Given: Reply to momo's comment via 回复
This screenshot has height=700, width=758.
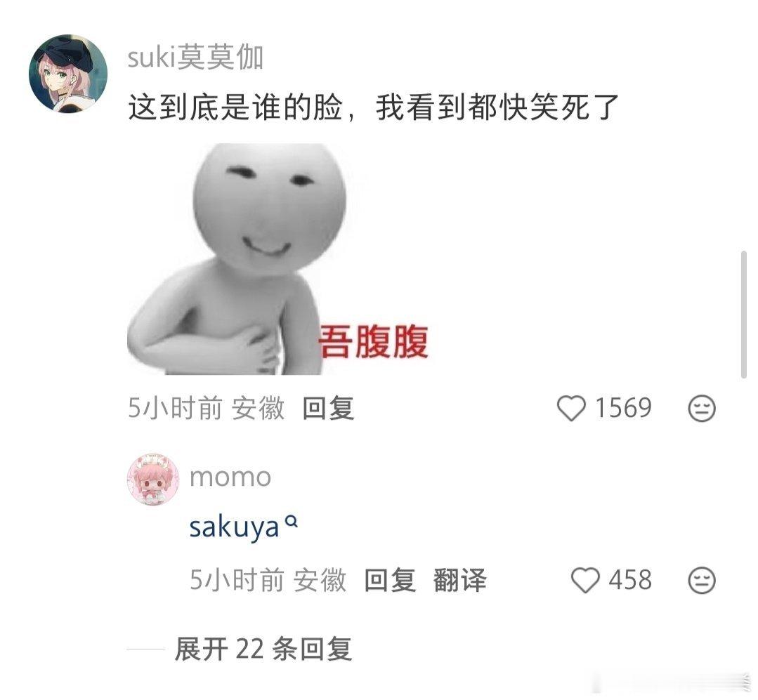Looking at the screenshot, I should pyautogui.click(x=390, y=580).
